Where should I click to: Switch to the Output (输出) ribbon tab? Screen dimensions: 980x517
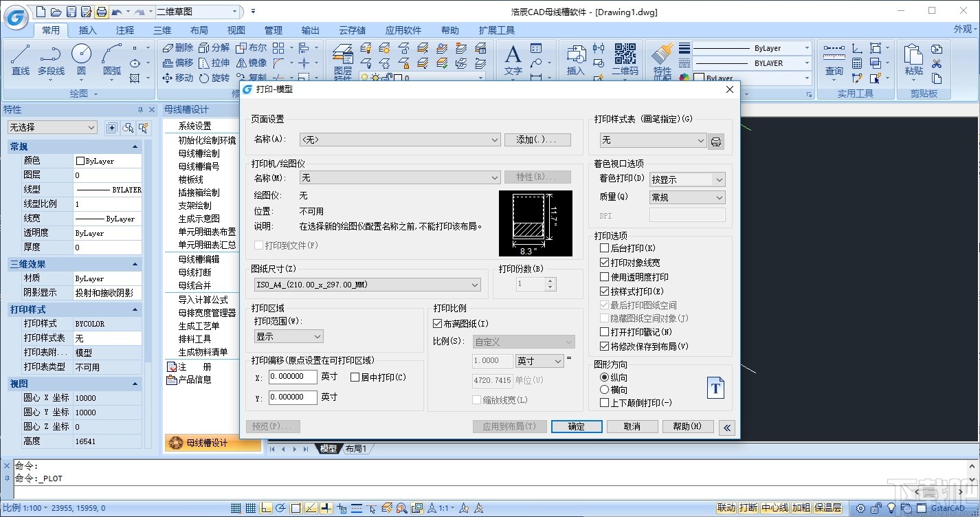pos(311,30)
